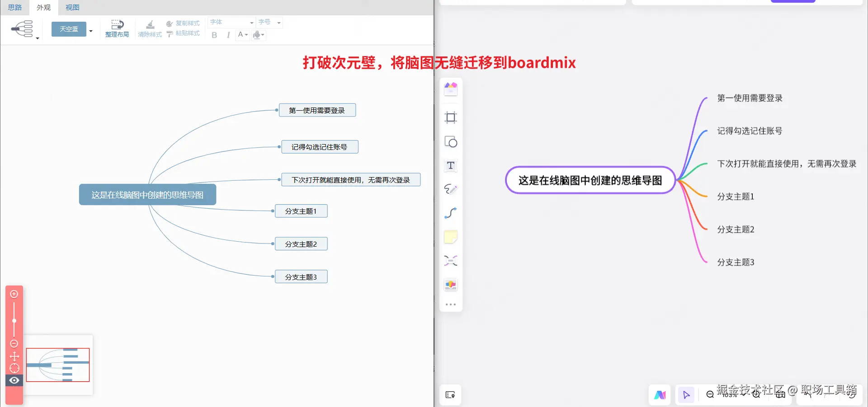Select the boardmix root node 这是在线脑图中创建的思维导图
The height and width of the screenshot is (407, 868).
(x=590, y=180)
